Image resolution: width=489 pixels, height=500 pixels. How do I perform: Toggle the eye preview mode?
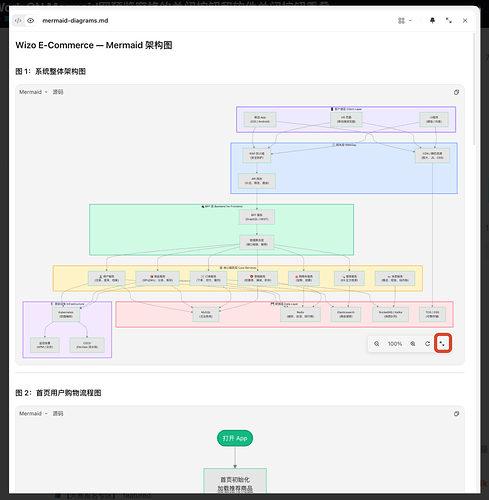[30, 21]
